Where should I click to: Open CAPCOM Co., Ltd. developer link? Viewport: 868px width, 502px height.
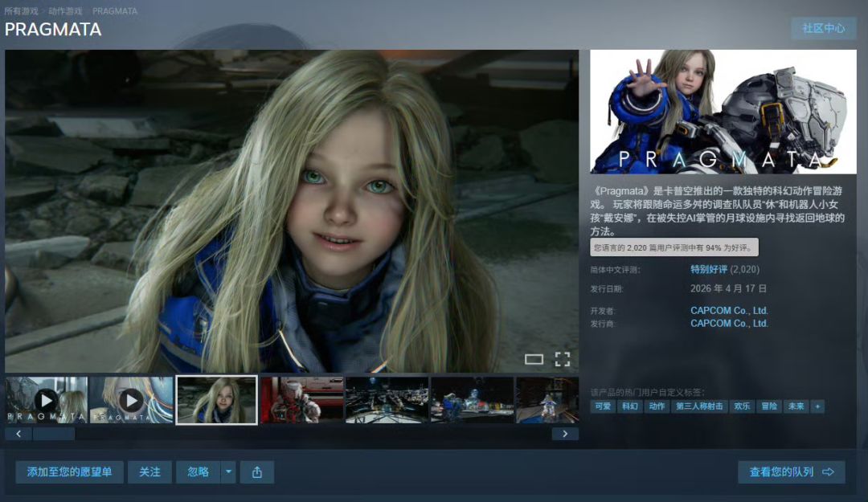click(729, 311)
